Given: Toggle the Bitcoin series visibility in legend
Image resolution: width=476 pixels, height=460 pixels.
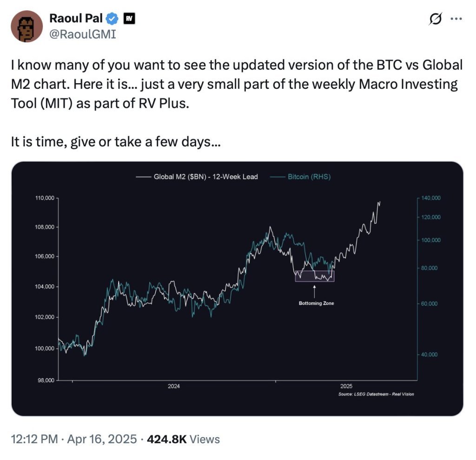Looking at the screenshot, I should [x=309, y=177].
